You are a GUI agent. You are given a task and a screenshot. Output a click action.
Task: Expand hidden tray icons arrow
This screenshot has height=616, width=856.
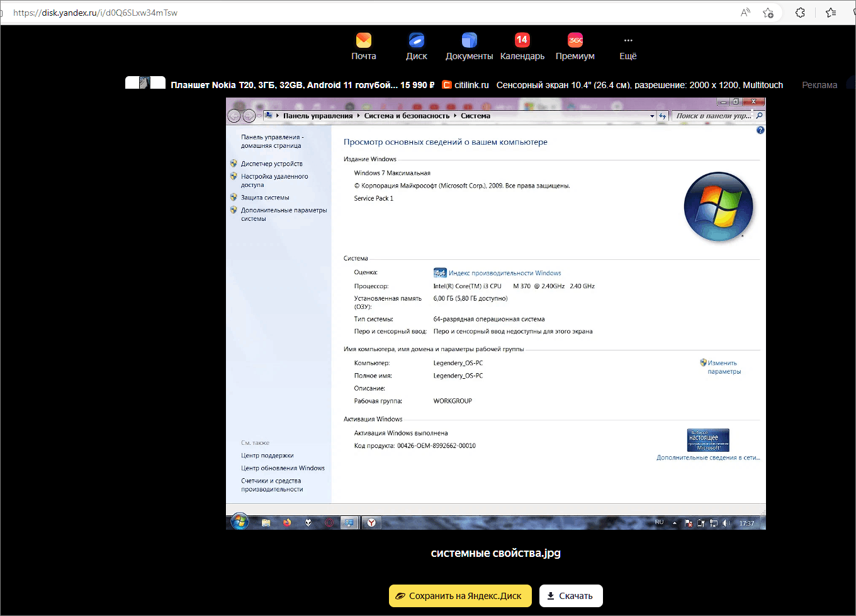click(675, 523)
